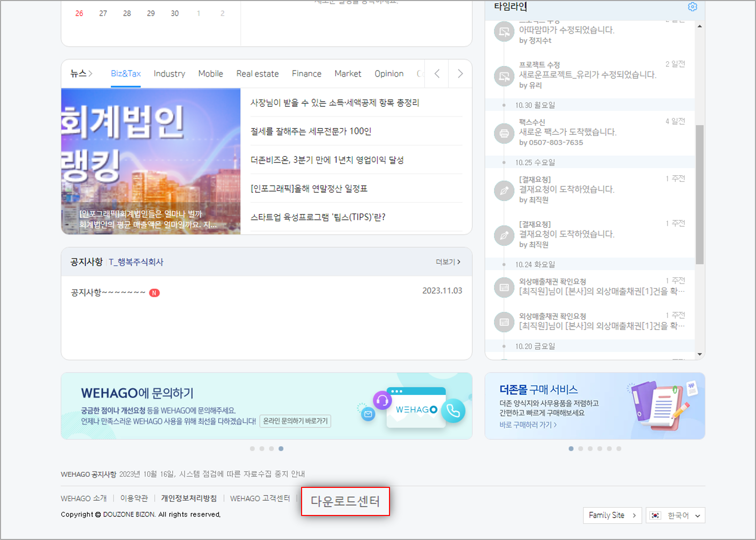Open the Family Site dropdown
The width and height of the screenshot is (756, 540).
pyautogui.click(x=612, y=515)
